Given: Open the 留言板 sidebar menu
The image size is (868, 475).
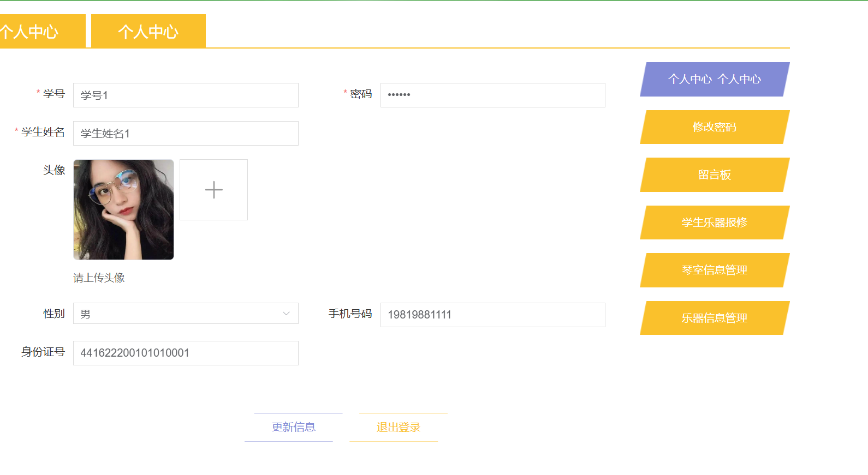Looking at the screenshot, I should click(x=714, y=175).
